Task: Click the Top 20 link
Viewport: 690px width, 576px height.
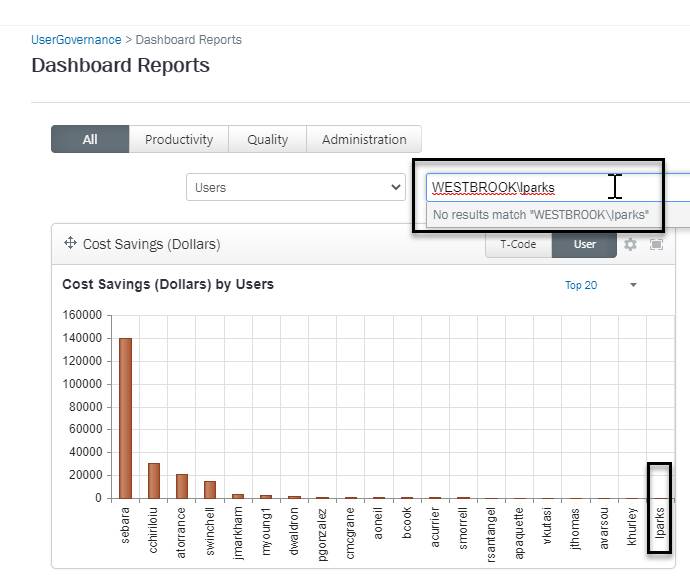Action: pos(581,285)
